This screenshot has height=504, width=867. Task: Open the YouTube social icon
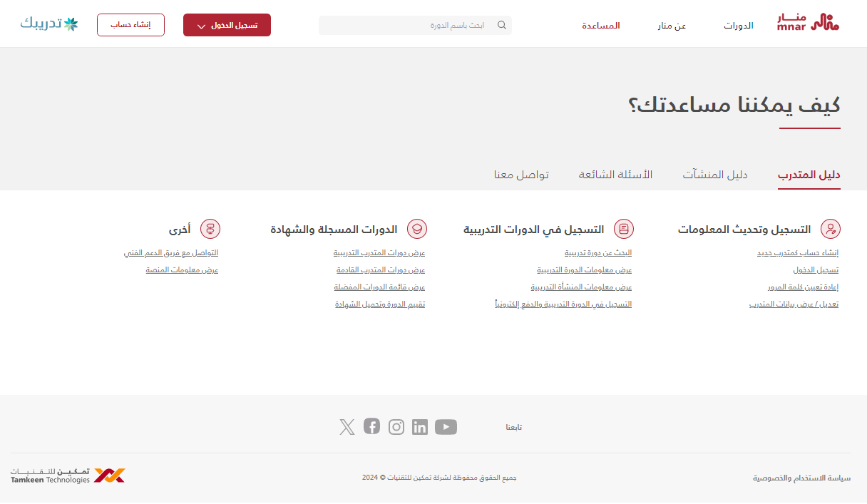[446, 427]
